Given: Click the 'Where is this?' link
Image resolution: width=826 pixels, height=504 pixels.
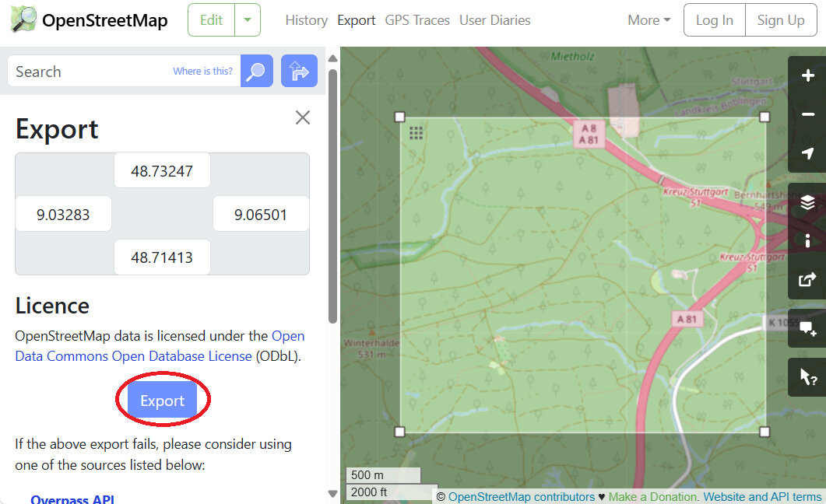Looking at the screenshot, I should 202,72.
